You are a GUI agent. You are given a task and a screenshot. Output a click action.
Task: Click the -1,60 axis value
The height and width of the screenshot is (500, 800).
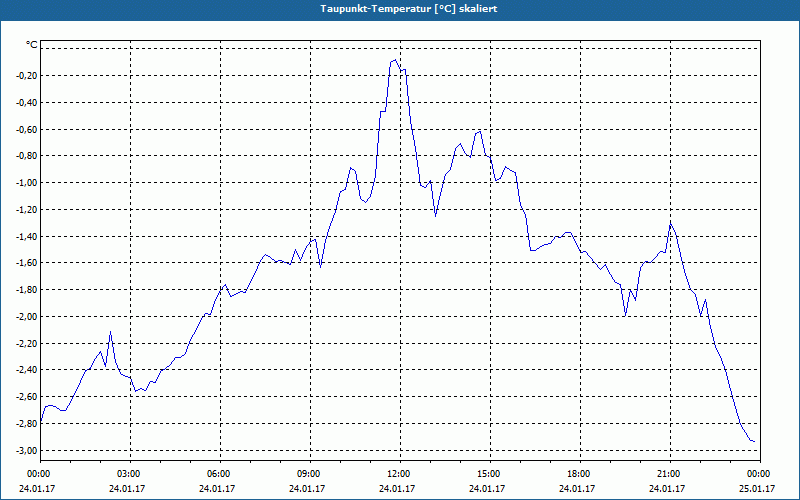click(x=28, y=263)
